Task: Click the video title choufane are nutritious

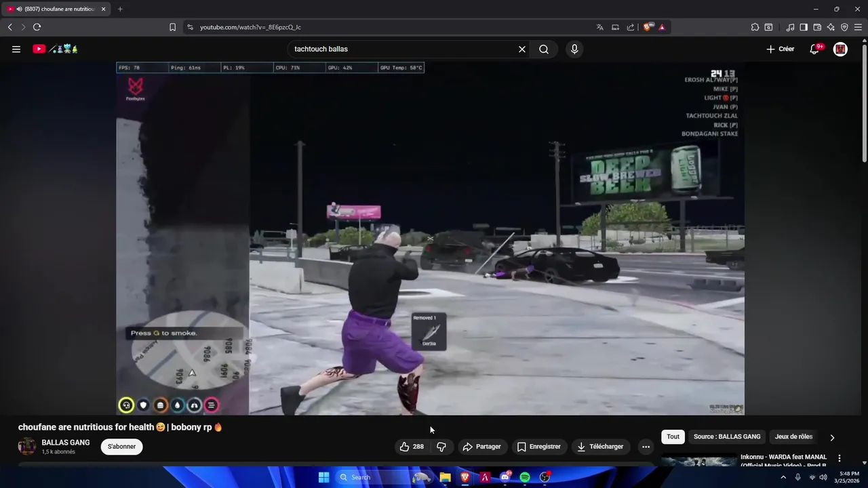Action: pos(120,427)
